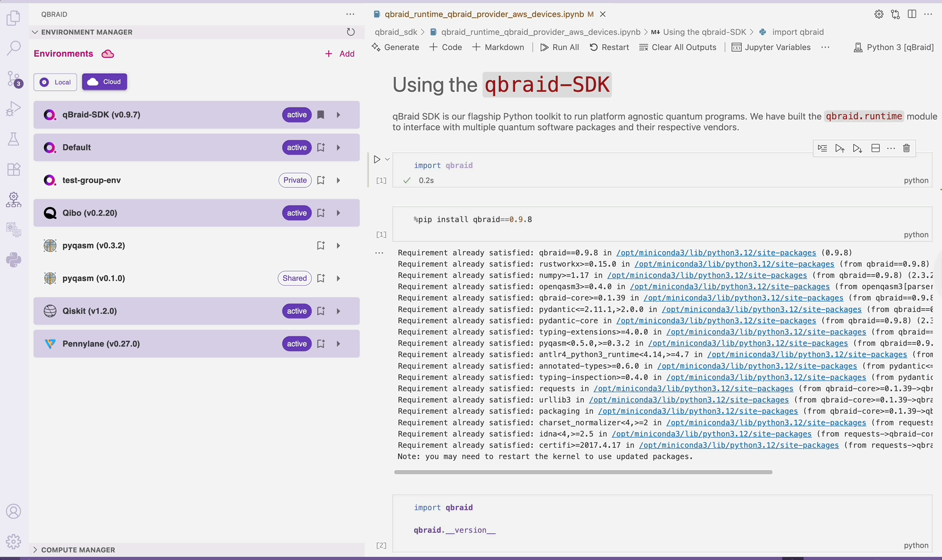Click Run All cells

[560, 47]
